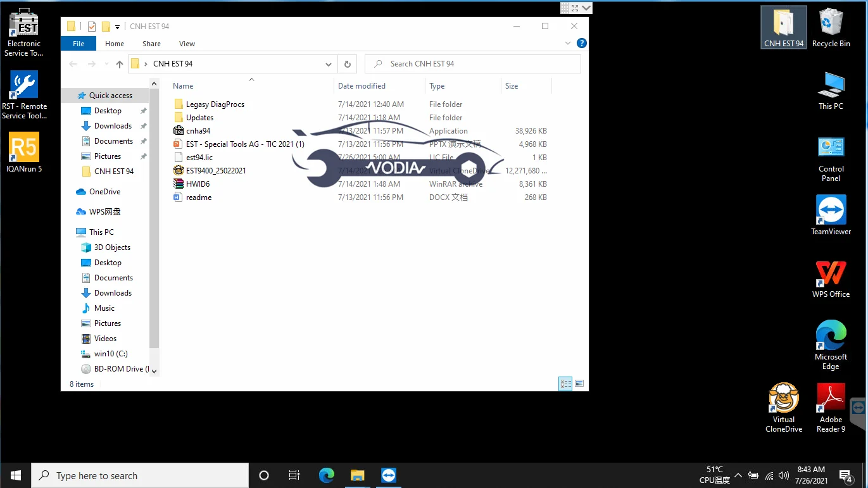868x488 pixels.
Task: Open Quick Access Toolbar customize dropdown
Action: (117, 27)
